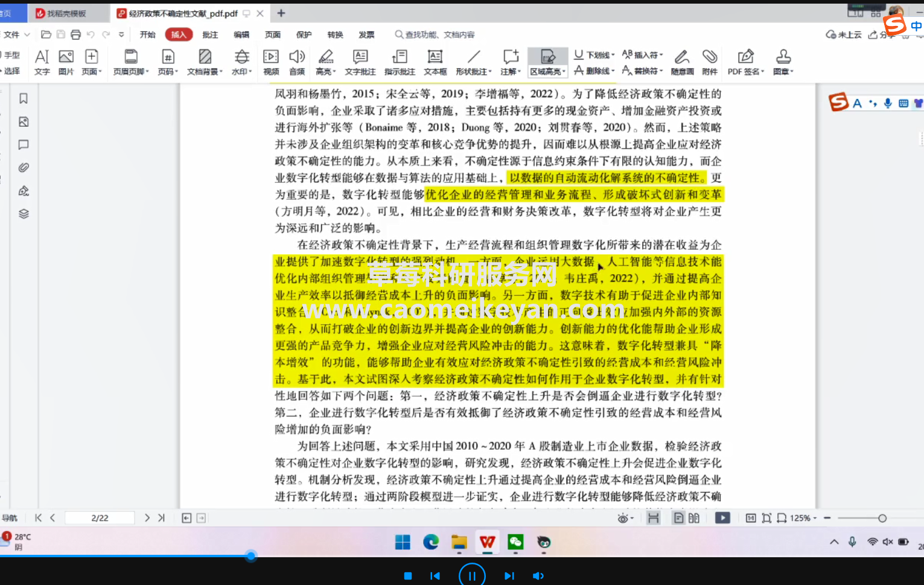Image resolution: width=924 pixels, height=585 pixels.
Task: Open the bookmark panel in left sidebar
Action: pos(24,98)
